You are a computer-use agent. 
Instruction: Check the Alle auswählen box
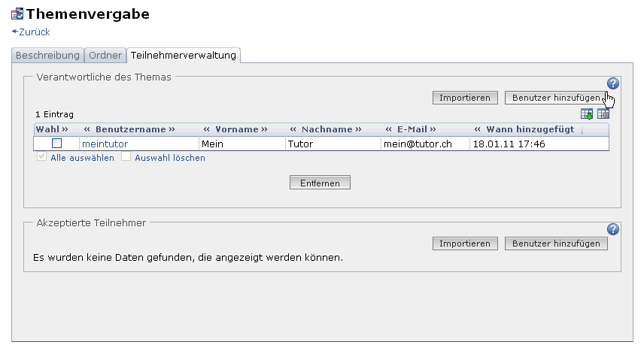click(x=42, y=158)
